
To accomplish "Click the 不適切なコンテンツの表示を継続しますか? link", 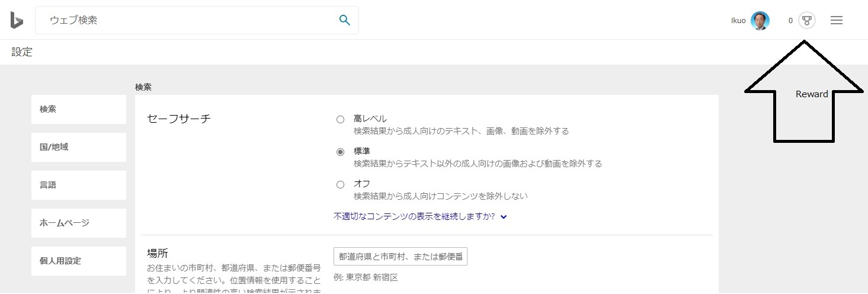I will coord(414,216).
